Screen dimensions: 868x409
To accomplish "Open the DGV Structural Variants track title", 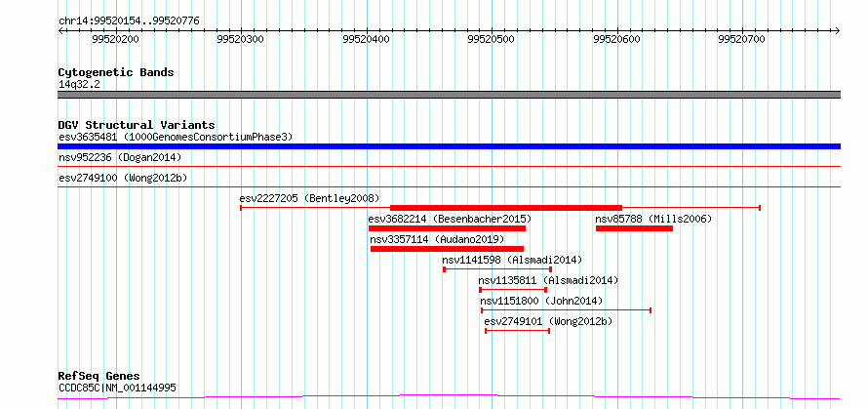I will (137, 125).
